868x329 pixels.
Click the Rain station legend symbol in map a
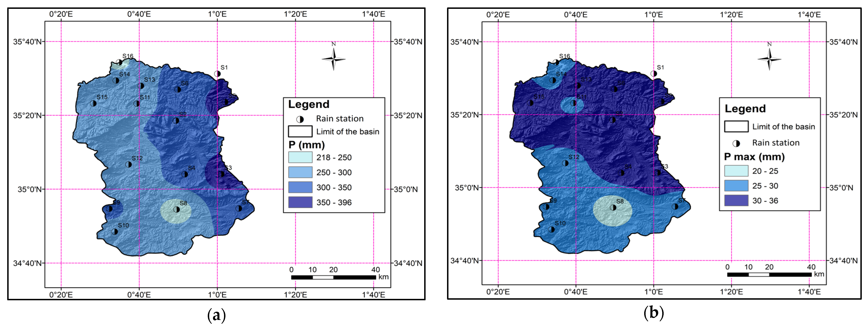point(300,119)
